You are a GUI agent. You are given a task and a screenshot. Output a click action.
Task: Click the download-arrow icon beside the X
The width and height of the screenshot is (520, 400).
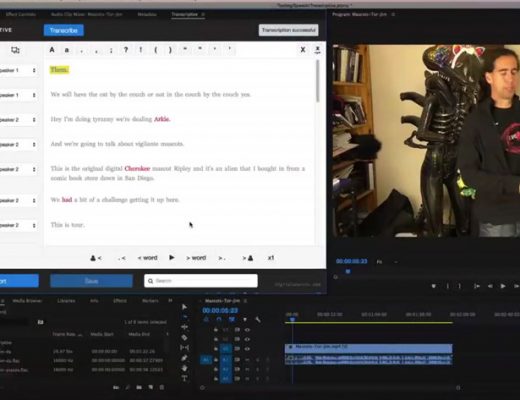point(317,50)
